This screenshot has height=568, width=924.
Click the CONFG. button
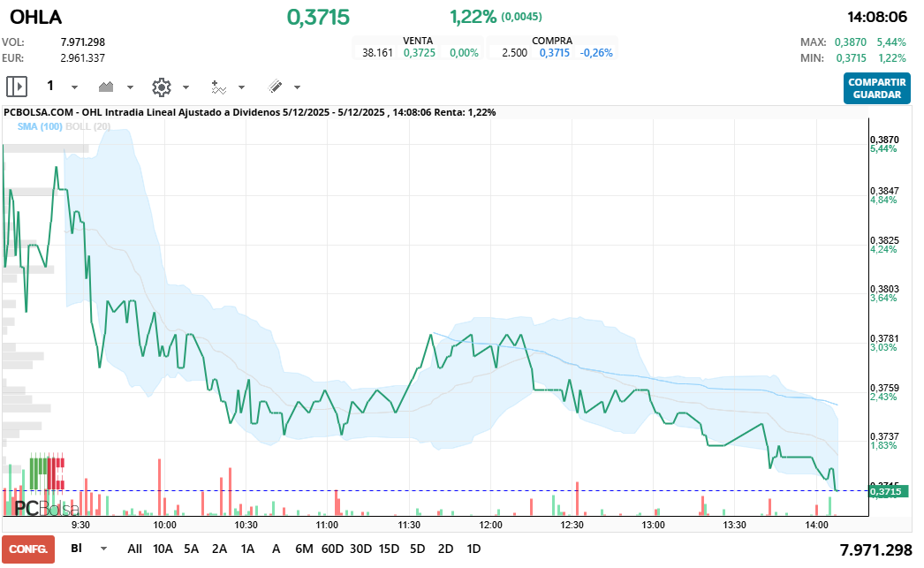point(28,549)
